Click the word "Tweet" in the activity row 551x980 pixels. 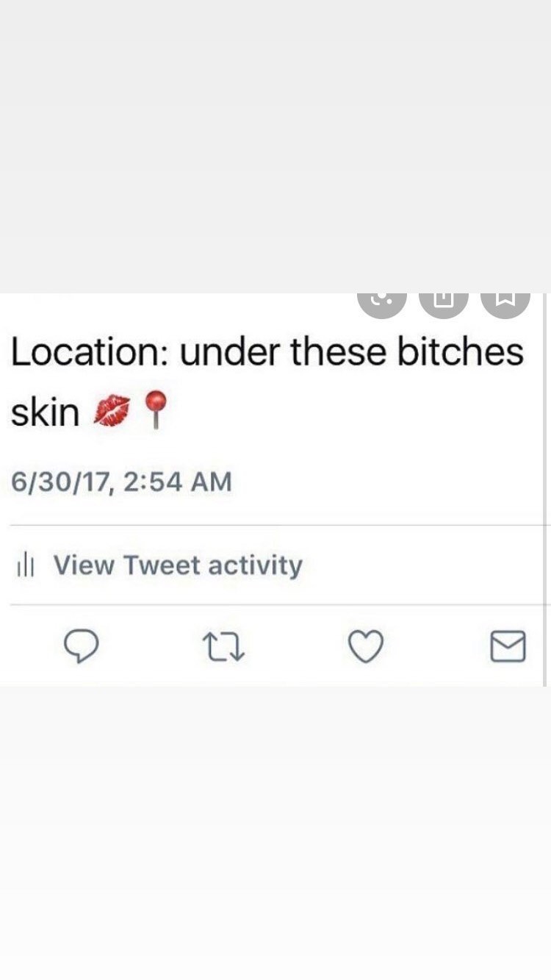pyautogui.click(x=161, y=566)
